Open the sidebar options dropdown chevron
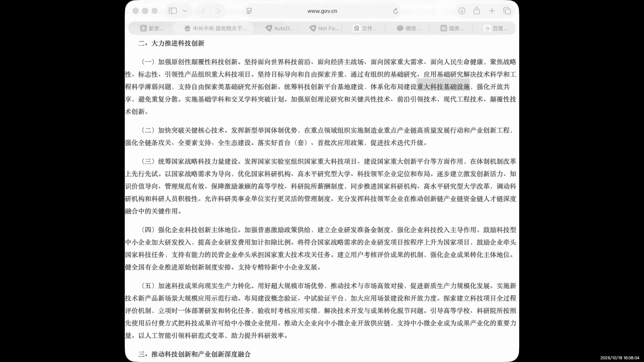This screenshot has height=362, width=644. tap(184, 11)
